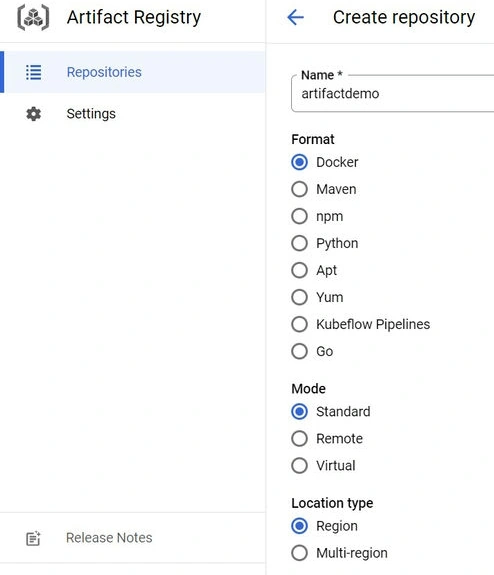
Task: Click the Artifact Registry title text
Action: click(x=134, y=18)
